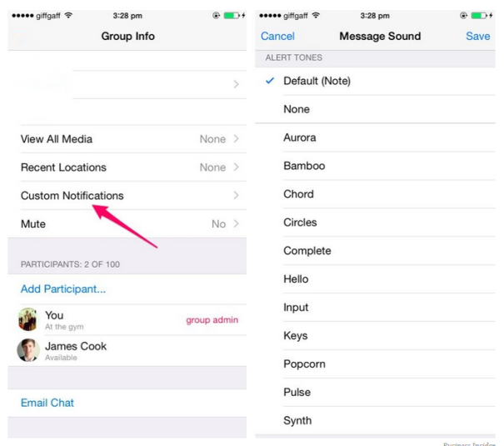Open View All Media chevron
Viewport: 504px width, 446px height.
point(237,138)
